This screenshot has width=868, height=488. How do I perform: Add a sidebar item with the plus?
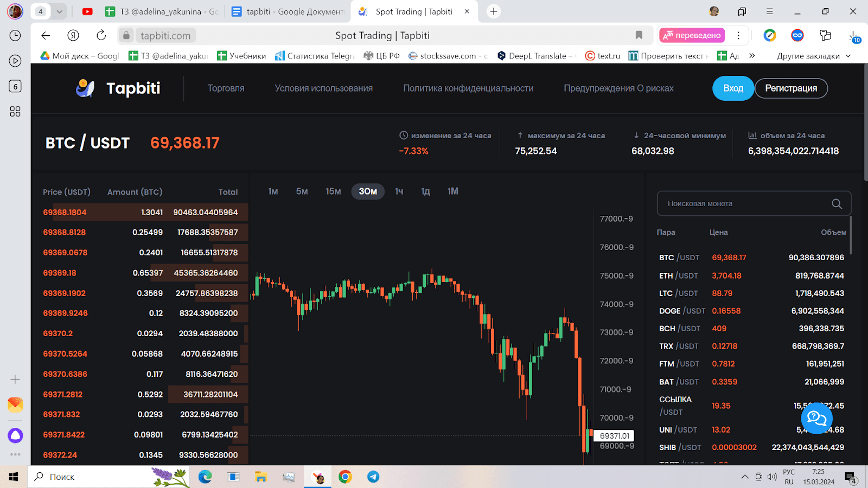(x=15, y=380)
